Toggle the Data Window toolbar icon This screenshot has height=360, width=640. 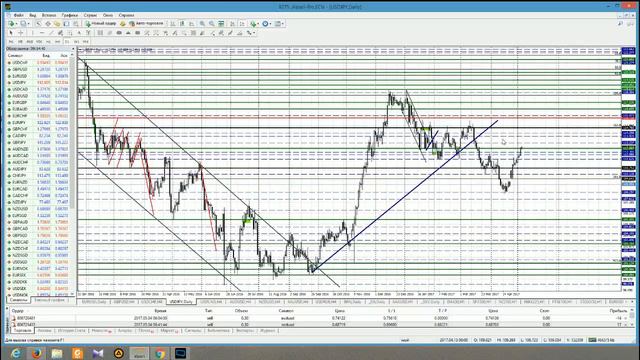[48, 24]
